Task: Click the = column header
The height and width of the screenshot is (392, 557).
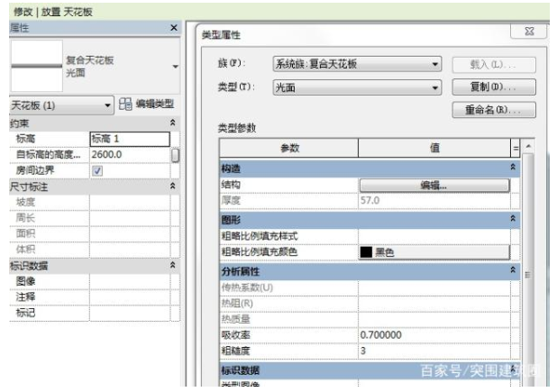Action: click(516, 148)
